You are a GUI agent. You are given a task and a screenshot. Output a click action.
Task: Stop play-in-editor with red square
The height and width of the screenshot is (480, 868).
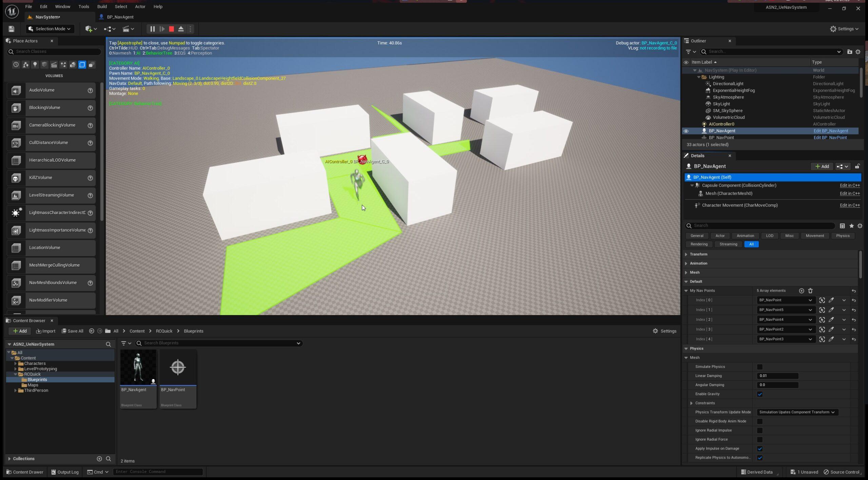tap(172, 29)
